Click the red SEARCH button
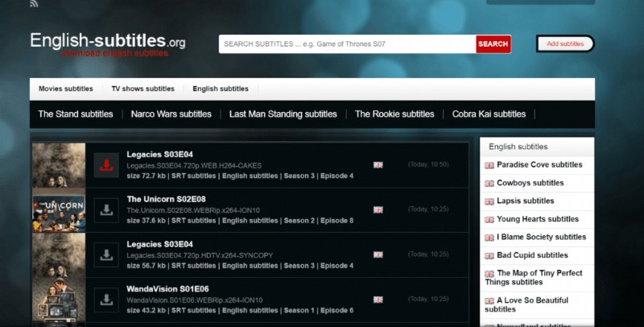 click(x=493, y=44)
